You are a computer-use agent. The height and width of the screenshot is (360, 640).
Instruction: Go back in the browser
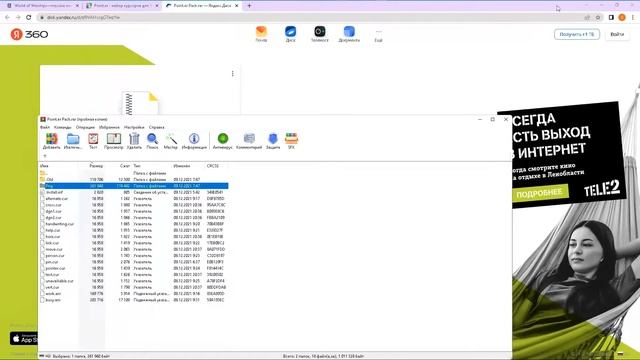tap(7, 18)
